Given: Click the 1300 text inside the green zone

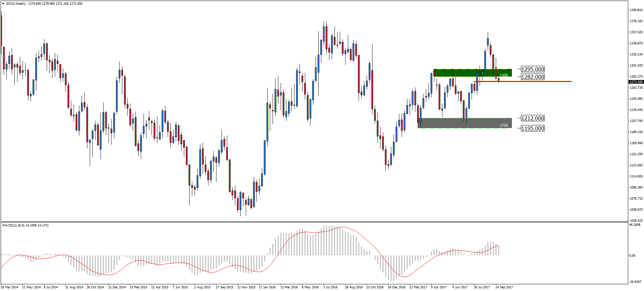Looking at the screenshot, I should click(504, 75).
